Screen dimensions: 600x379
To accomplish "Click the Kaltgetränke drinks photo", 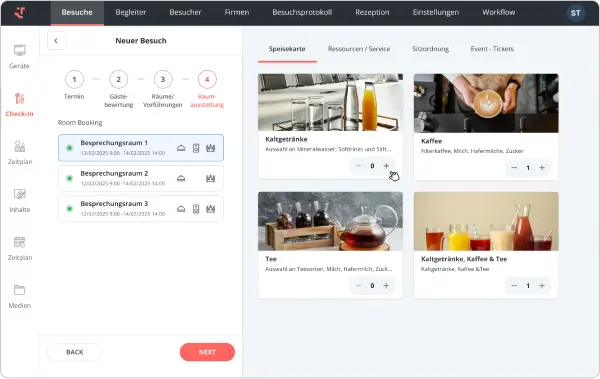I will [330, 102].
